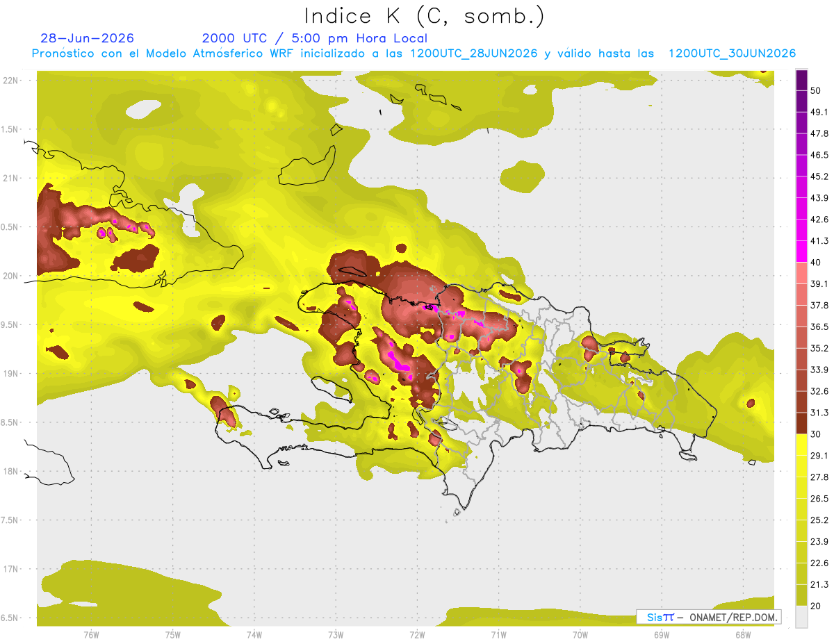Click the colorbar label "46.5"
This screenshot has height=644, width=834.
(819, 155)
